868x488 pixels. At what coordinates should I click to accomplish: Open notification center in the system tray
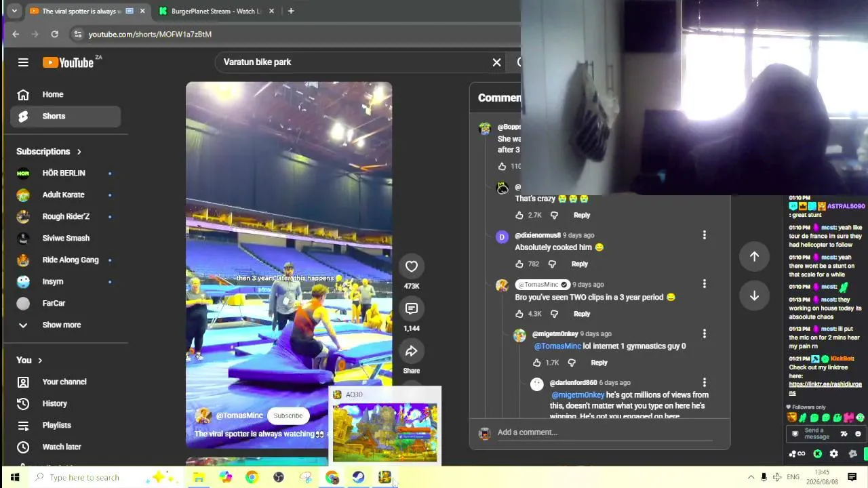tap(852, 477)
